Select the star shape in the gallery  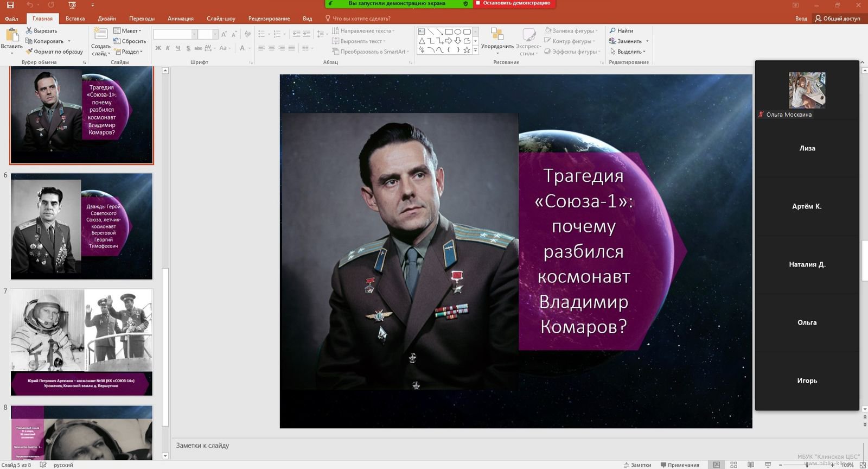467,50
